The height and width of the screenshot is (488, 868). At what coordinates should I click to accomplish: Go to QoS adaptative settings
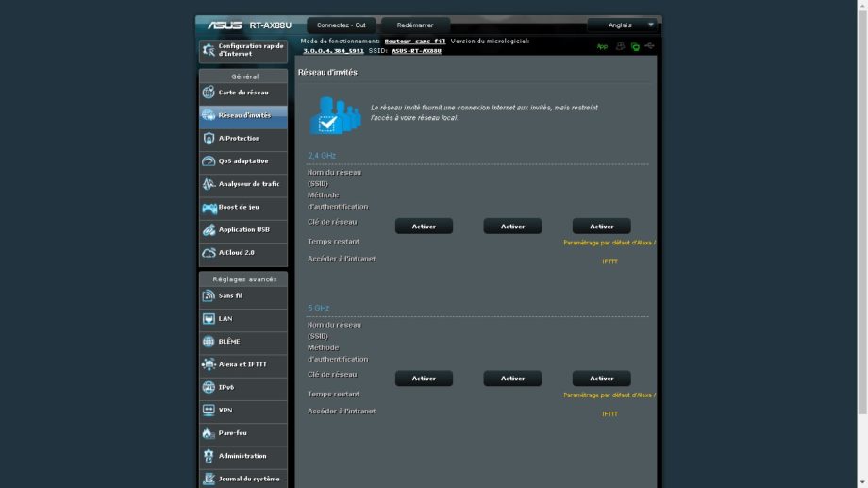242,161
